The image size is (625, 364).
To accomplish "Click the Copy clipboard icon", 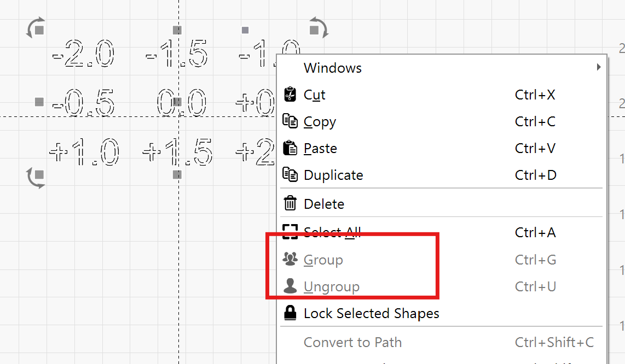I will (x=290, y=121).
